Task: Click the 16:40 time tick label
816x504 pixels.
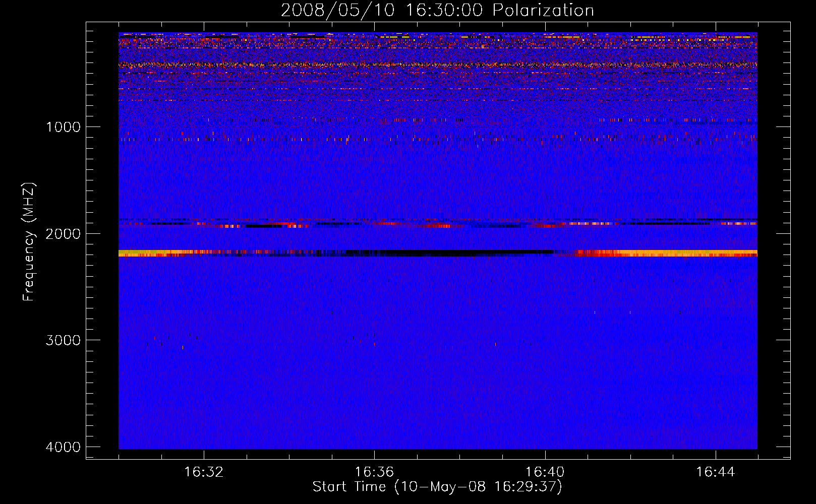Action: point(545,472)
